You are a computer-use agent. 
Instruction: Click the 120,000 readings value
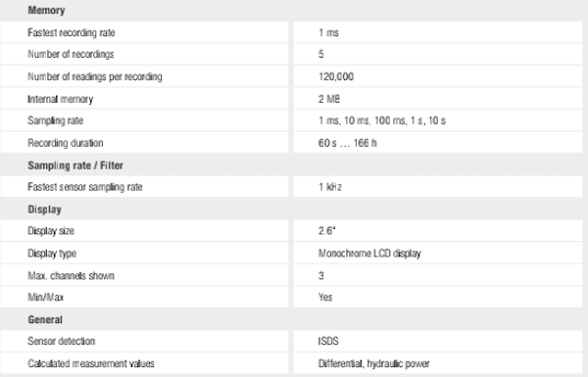336,76
